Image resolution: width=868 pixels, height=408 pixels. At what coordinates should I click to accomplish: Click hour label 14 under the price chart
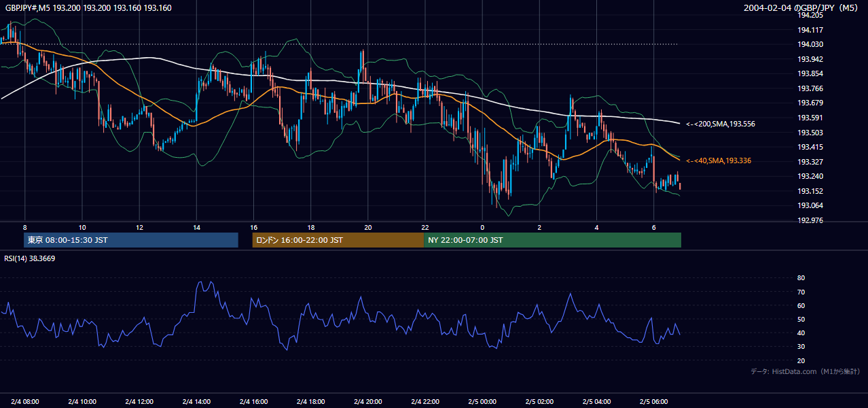click(x=196, y=227)
